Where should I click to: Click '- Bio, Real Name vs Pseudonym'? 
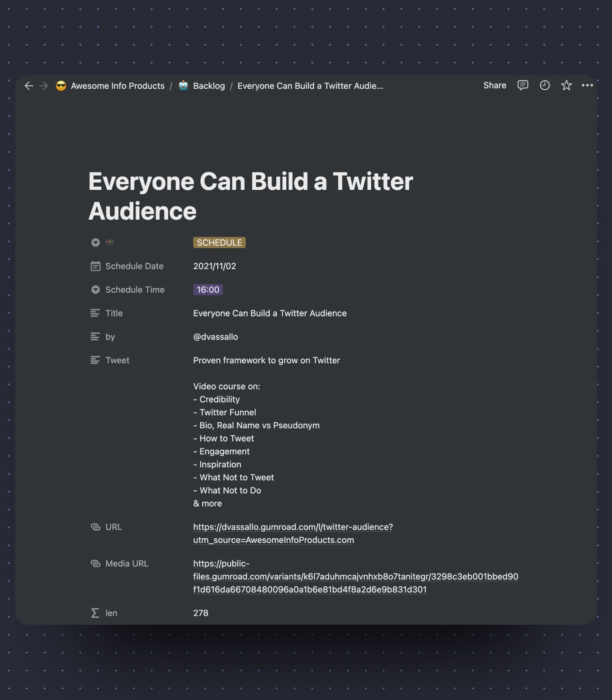(x=256, y=426)
